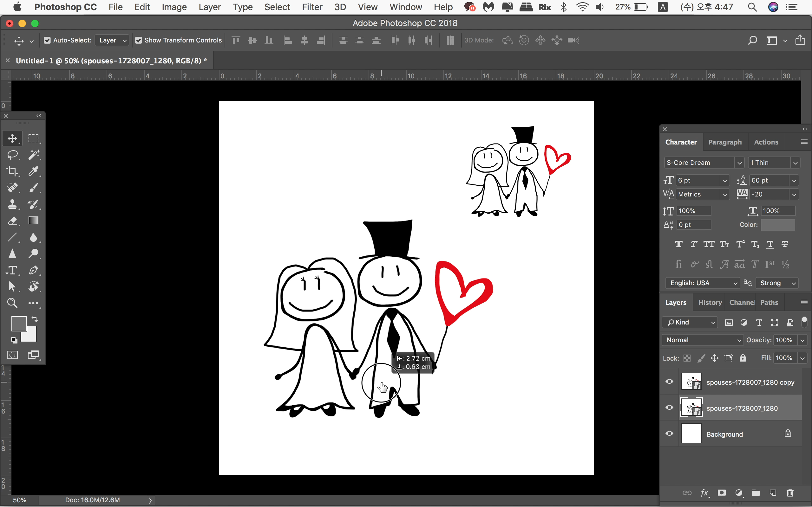
Task: Select the Lasso tool
Action: click(12, 155)
